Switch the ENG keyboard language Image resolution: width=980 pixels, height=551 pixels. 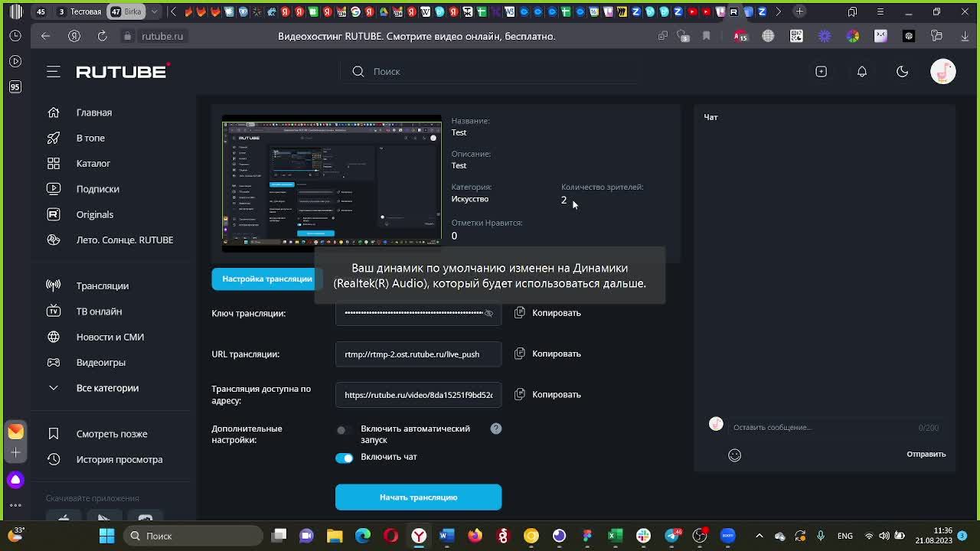pyautogui.click(x=844, y=536)
